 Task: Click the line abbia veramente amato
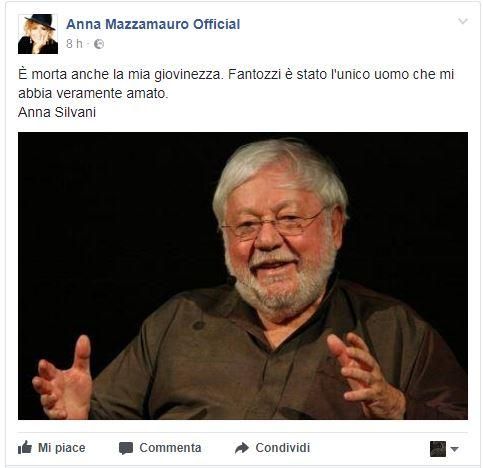(93, 93)
